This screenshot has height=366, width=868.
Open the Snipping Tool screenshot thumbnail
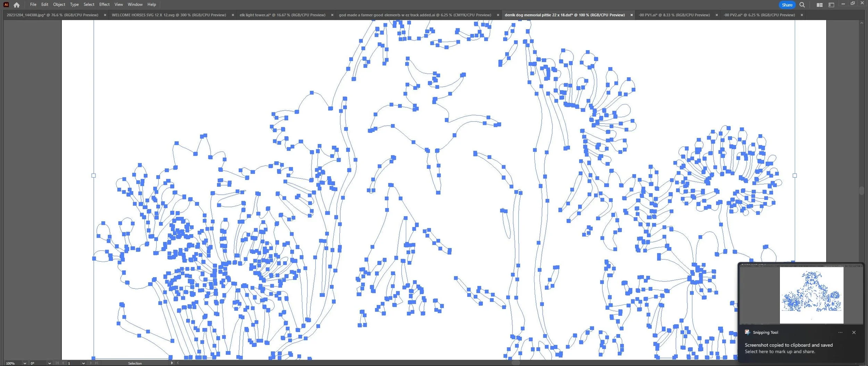point(801,294)
